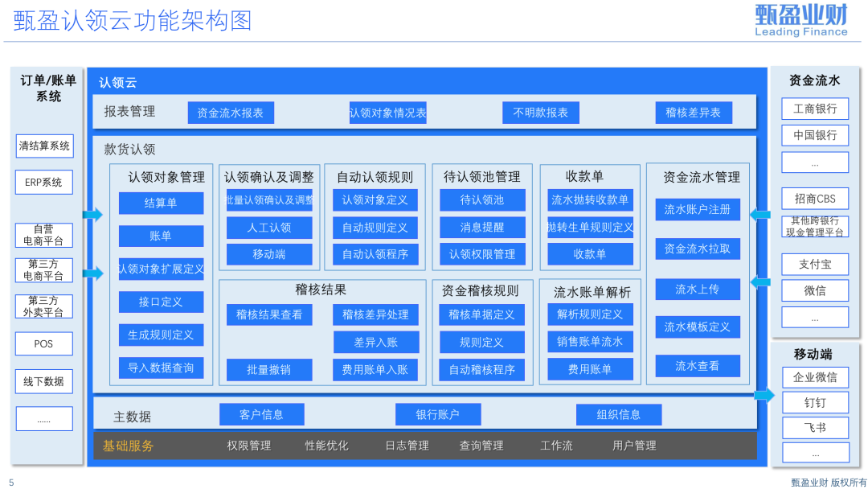Image resolution: width=868 pixels, height=489 pixels.
Task: Click the 稽核差异处理 box
Action: (375, 314)
